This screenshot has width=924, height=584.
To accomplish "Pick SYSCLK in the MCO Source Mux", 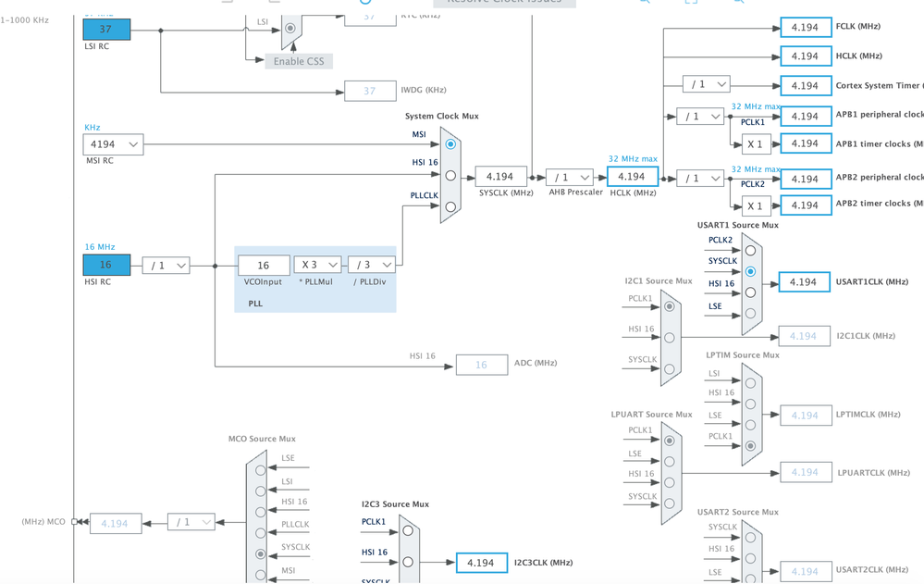I will (261, 554).
